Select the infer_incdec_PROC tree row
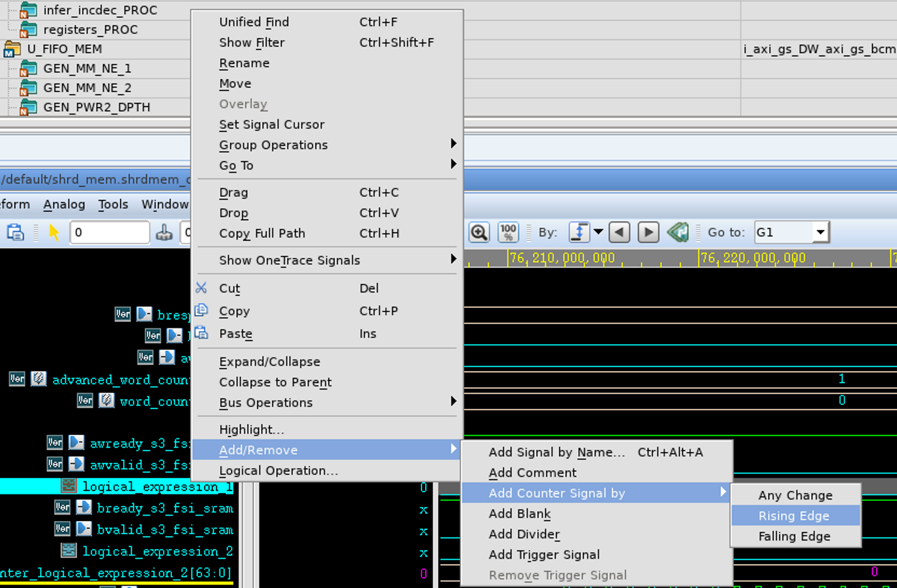The image size is (897, 588). [100, 10]
